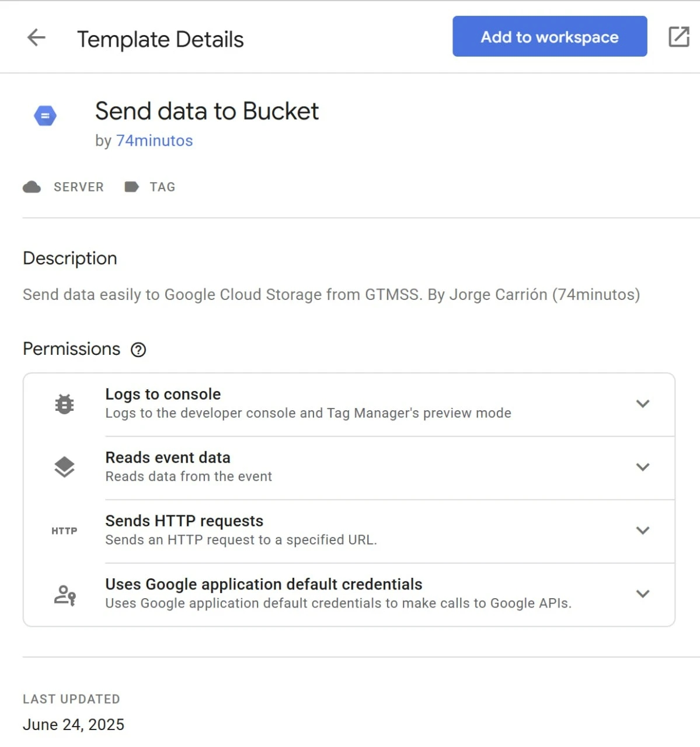Expand the Logs to console permission

643,404
